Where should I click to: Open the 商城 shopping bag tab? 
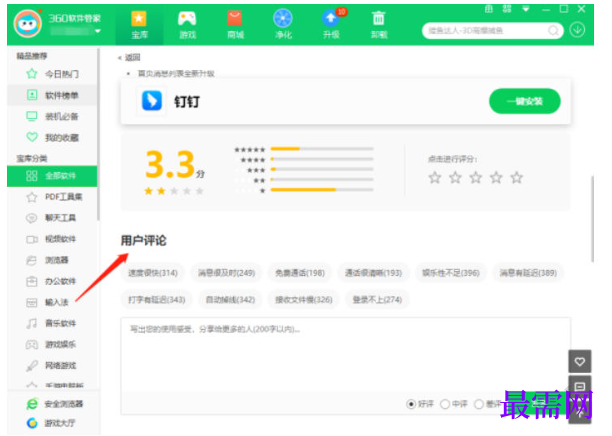(235, 25)
